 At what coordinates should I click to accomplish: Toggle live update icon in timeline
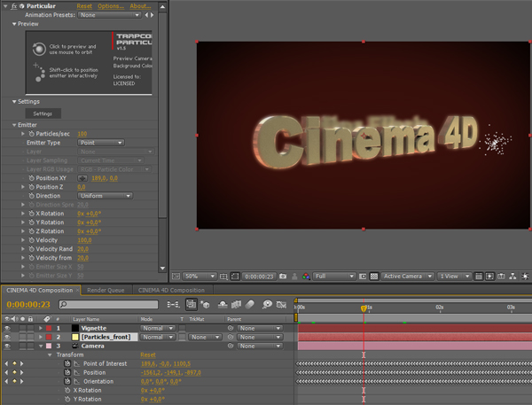click(191, 304)
